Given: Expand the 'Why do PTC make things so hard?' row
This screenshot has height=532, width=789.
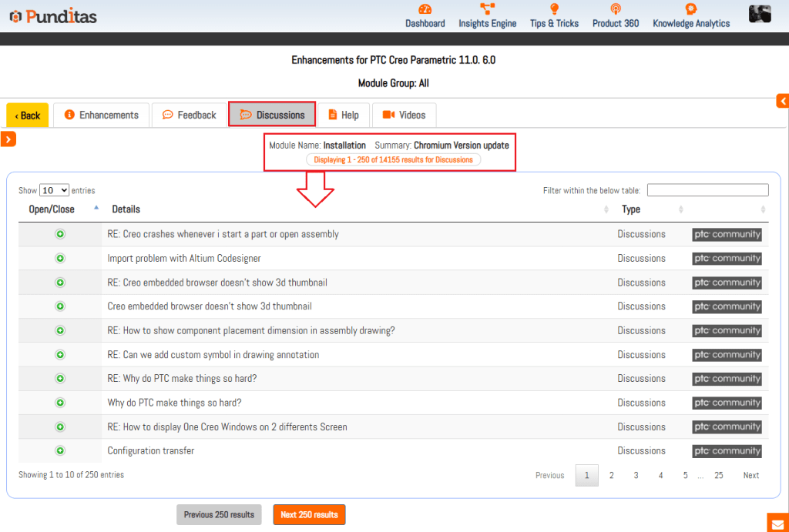Looking at the screenshot, I should pos(60,403).
